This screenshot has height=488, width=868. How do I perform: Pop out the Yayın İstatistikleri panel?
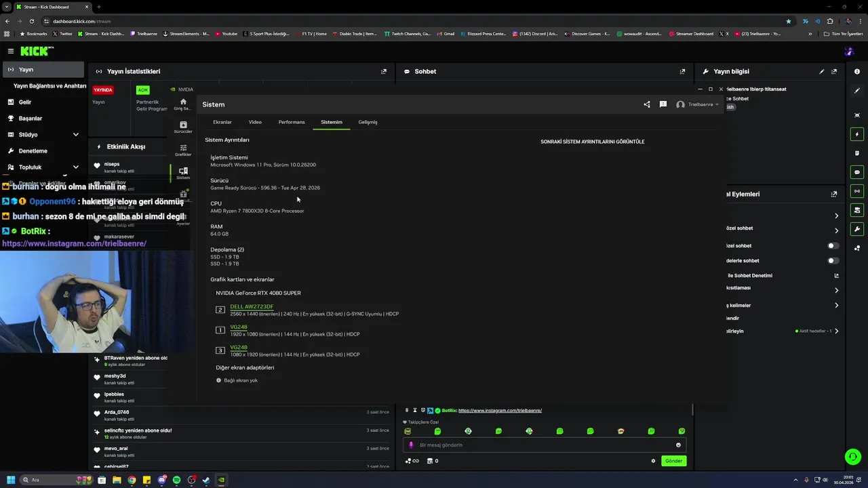pyautogui.click(x=383, y=71)
